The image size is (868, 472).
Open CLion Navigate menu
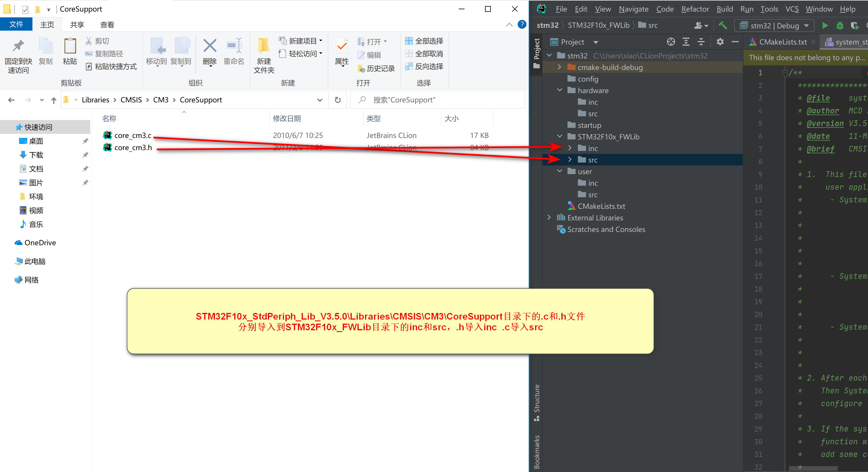[633, 9]
